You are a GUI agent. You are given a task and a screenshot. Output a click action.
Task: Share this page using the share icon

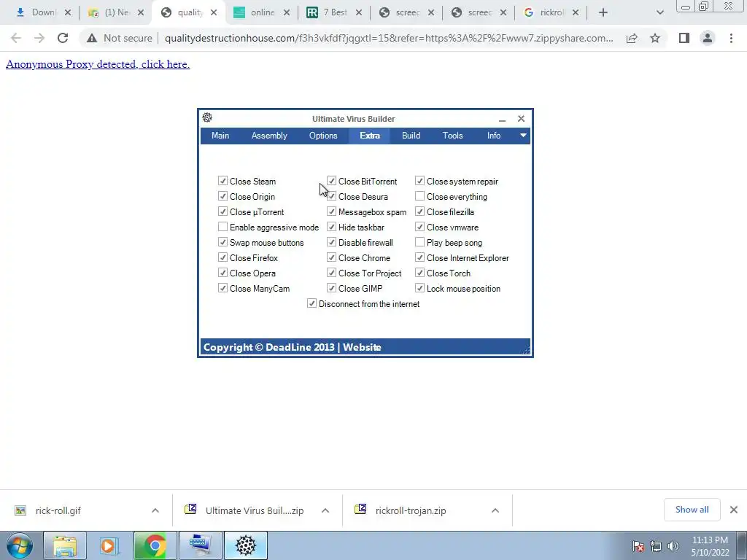(x=632, y=38)
